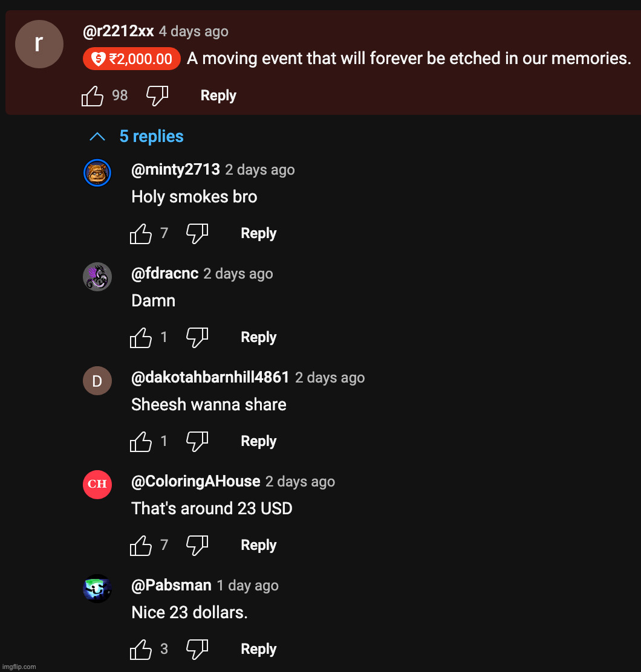Toggle dislike on @ColoringAHouse's reply
Screen dimensions: 641x672
pyautogui.click(x=198, y=545)
